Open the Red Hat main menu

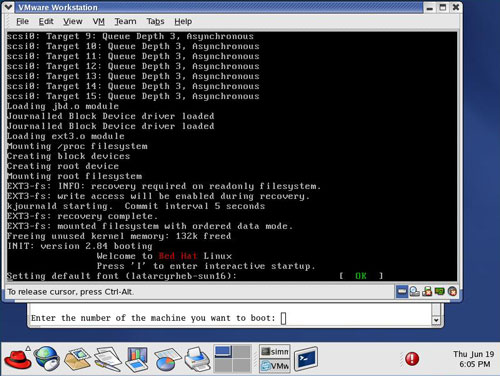point(17,359)
